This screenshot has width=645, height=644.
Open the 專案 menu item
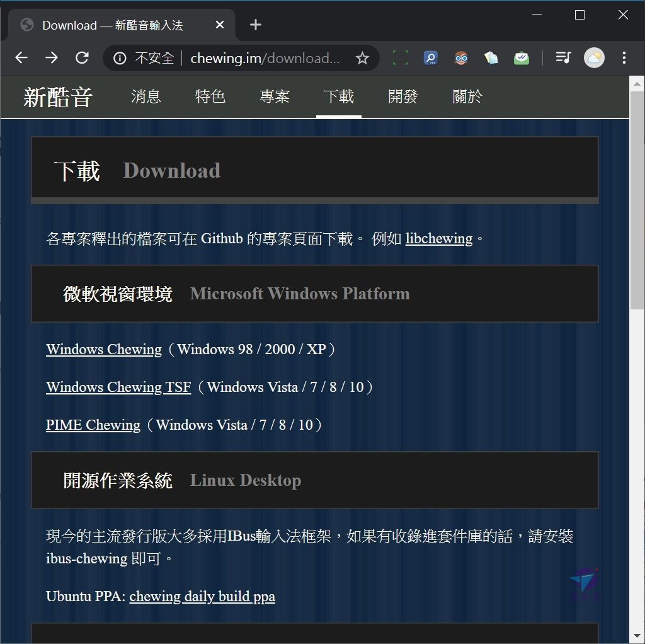275,96
